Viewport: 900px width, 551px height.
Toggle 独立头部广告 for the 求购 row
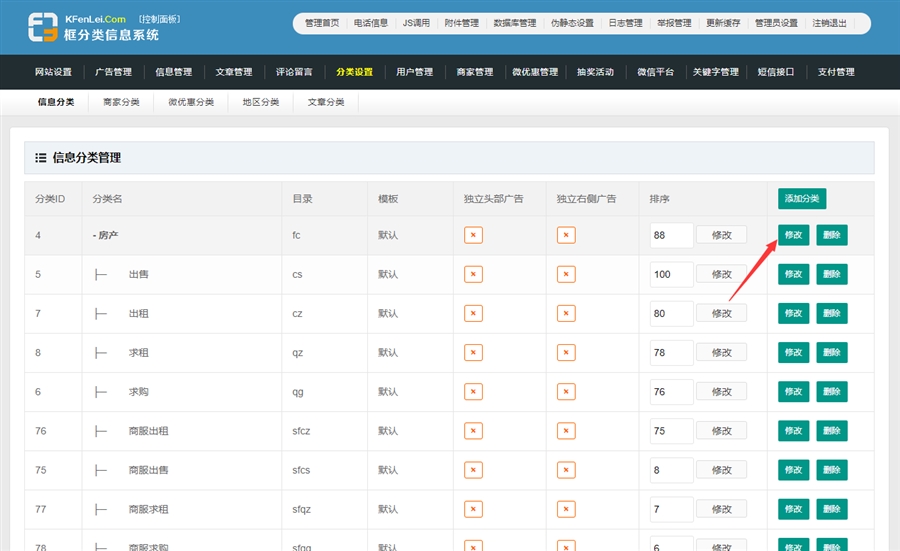(x=474, y=392)
